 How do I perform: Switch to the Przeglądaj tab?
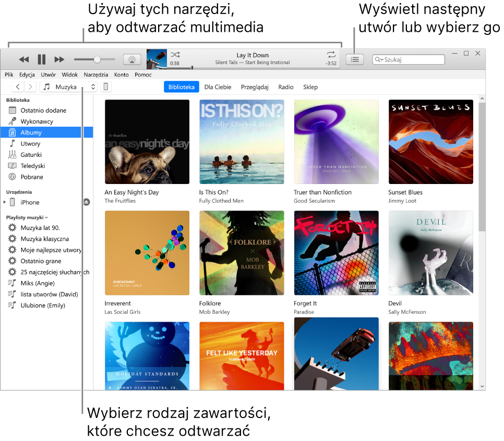coord(255,87)
